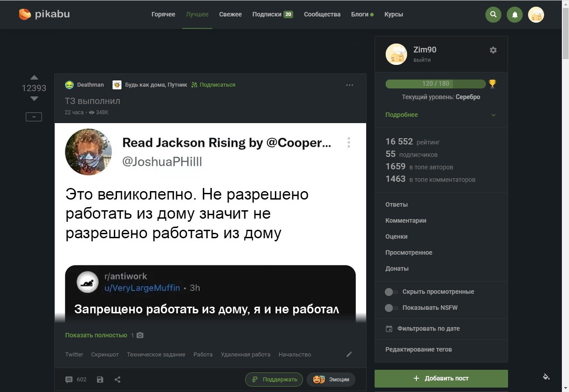Upvote the post with up arrow
This screenshot has height=392, width=569.
click(34, 77)
